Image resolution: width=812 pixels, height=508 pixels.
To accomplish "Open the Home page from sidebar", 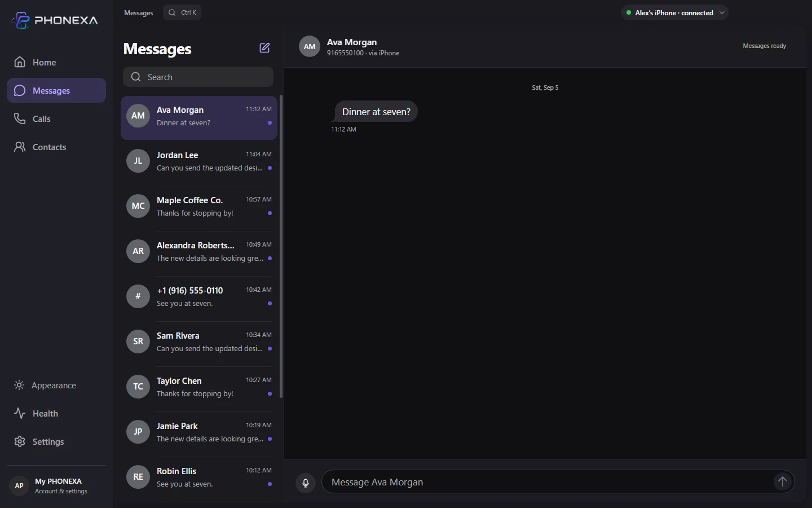I will pos(56,62).
